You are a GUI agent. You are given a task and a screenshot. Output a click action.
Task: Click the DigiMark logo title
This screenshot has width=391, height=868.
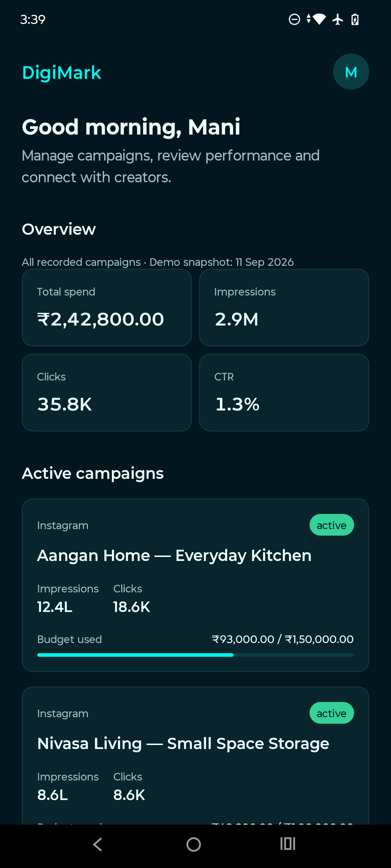pyautogui.click(x=62, y=73)
